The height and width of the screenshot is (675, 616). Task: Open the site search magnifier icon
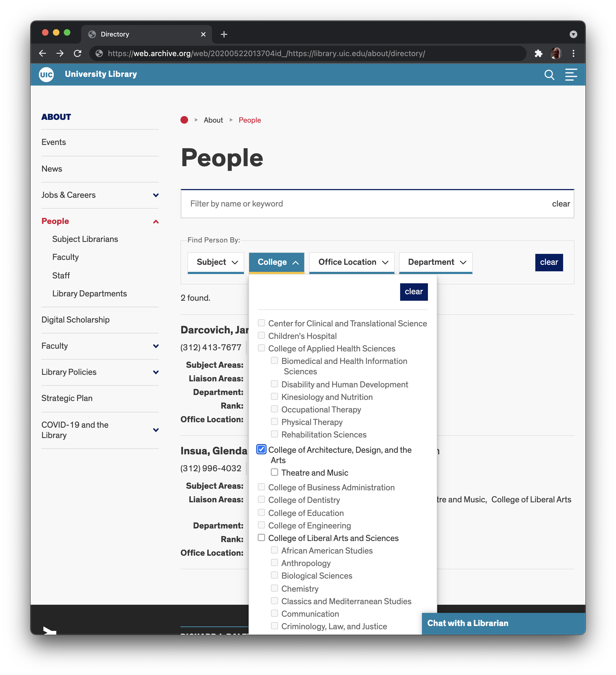point(549,75)
